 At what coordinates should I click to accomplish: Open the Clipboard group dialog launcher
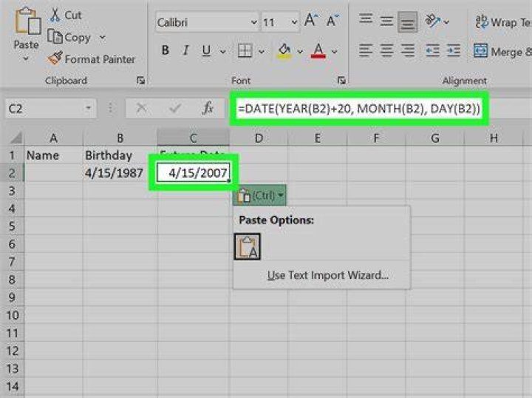[140, 81]
